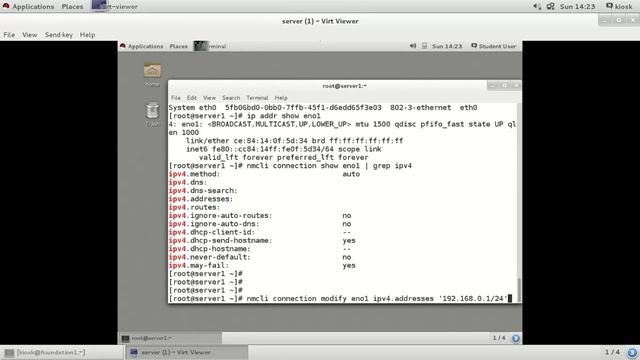Click the root@server1 terminal title bar
640x360 pixels.
pos(344,86)
